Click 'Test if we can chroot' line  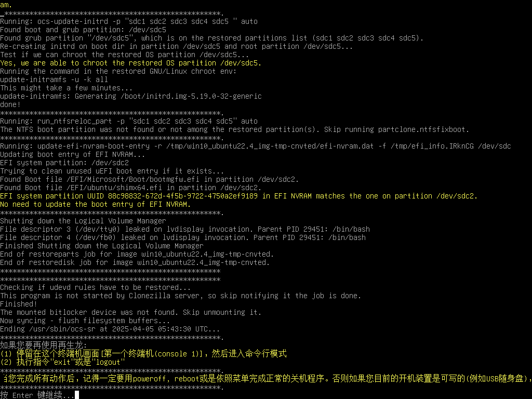tap(125, 55)
